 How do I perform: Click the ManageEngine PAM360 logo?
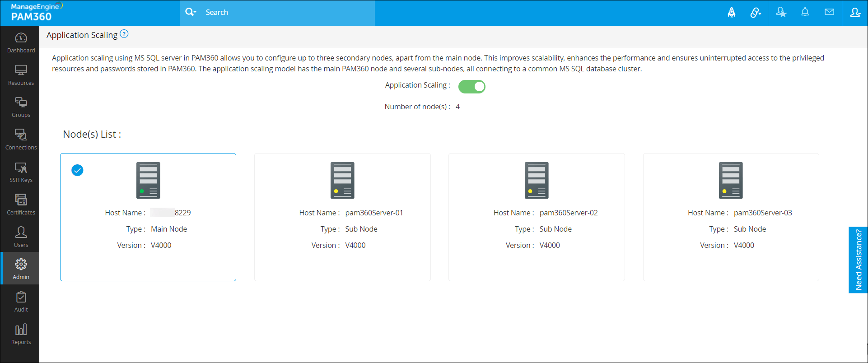tap(37, 12)
